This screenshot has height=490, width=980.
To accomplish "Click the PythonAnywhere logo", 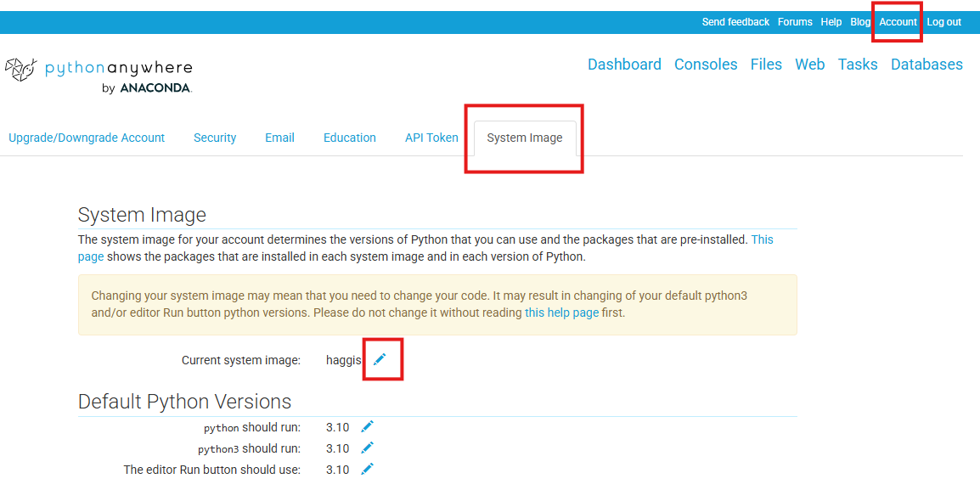I will pos(99,76).
